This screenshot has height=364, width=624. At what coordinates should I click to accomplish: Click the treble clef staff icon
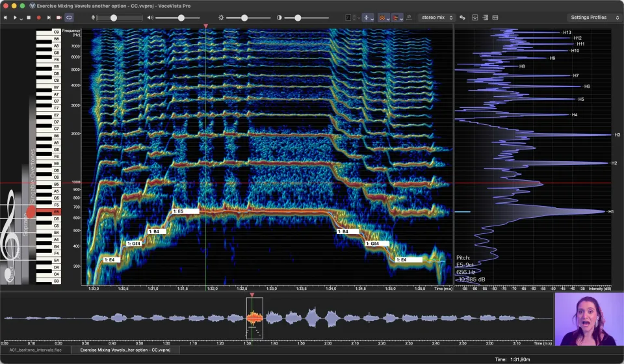coord(10,226)
